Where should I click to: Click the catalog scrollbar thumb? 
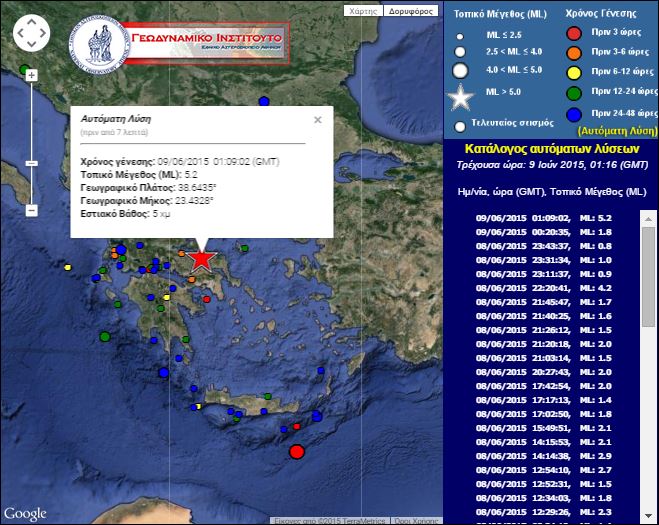point(648,277)
